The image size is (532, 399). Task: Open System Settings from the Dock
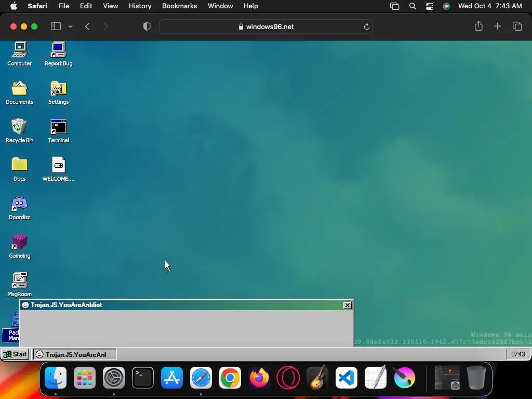click(114, 377)
